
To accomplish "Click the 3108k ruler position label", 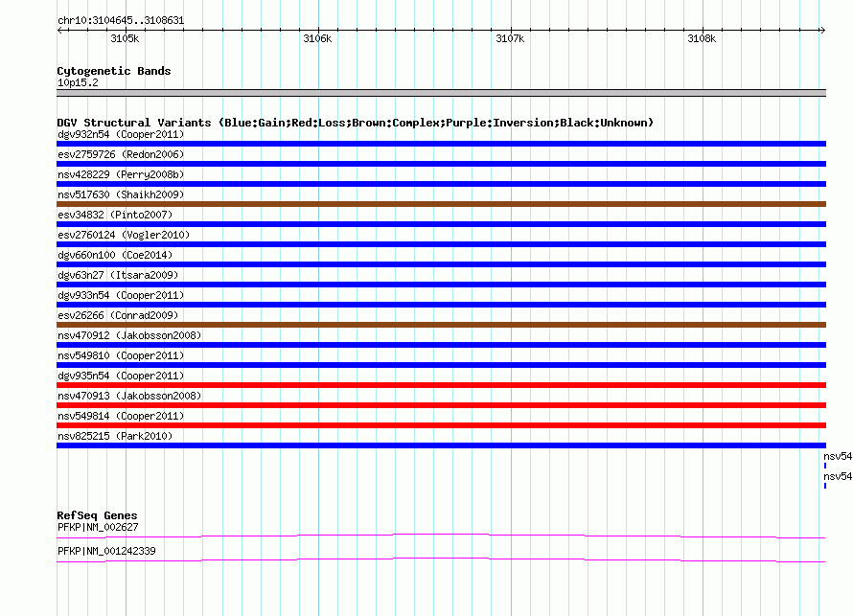I will click(x=702, y=38).
